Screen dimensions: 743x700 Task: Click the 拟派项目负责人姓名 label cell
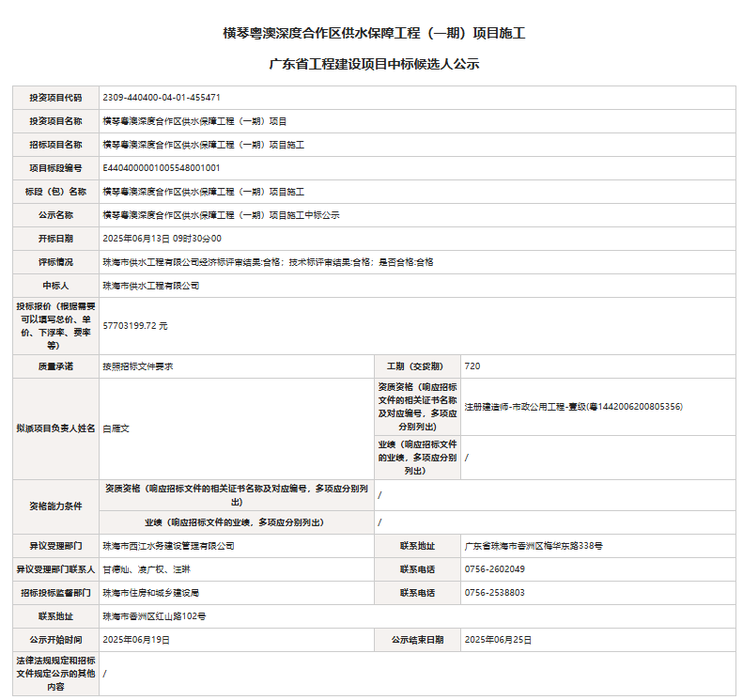55,428
